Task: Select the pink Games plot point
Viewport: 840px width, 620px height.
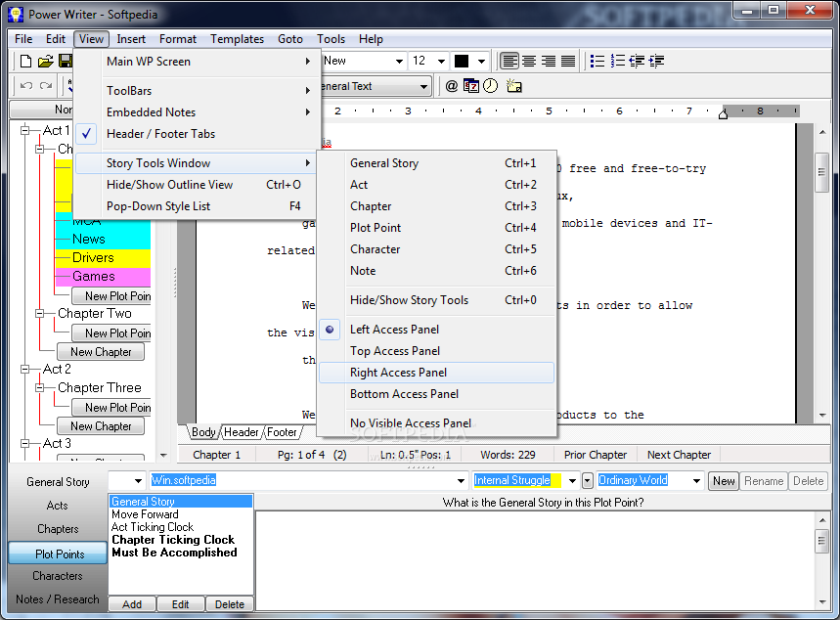Action: [103, 277]
